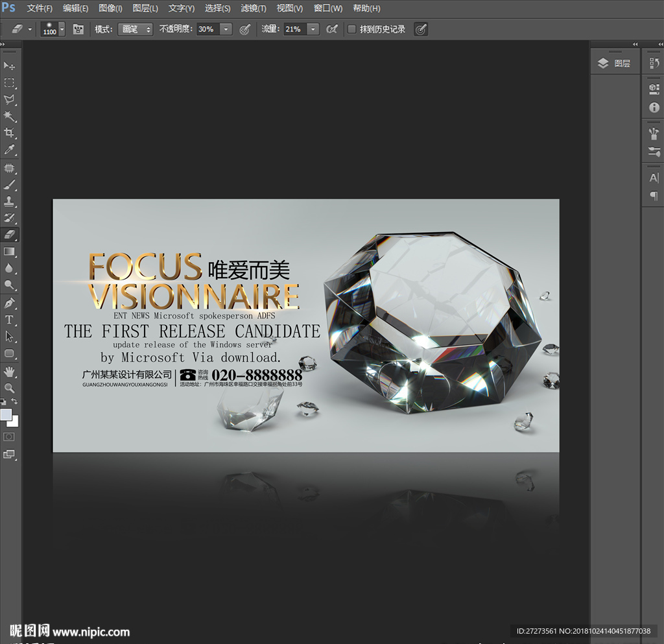Select the Magic Wand tool

click(x=10, y=116)
